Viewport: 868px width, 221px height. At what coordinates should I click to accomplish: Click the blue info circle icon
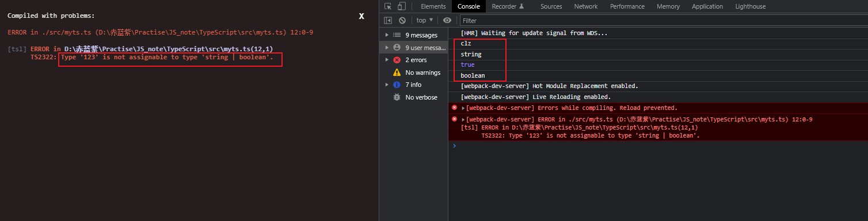[397, 85]
